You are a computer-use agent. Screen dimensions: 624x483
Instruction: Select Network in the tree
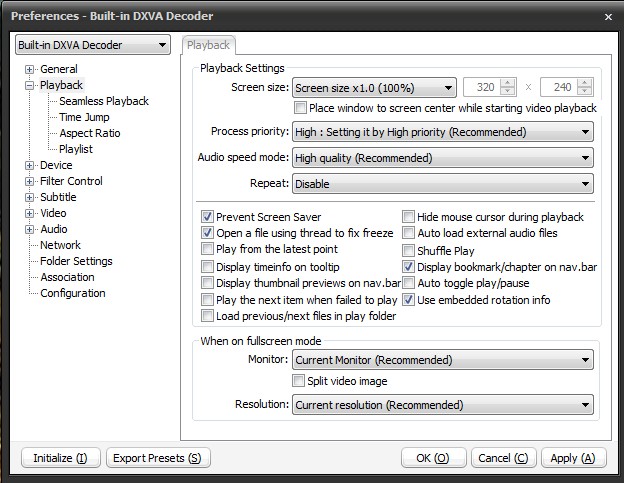(x=60, y=245)
